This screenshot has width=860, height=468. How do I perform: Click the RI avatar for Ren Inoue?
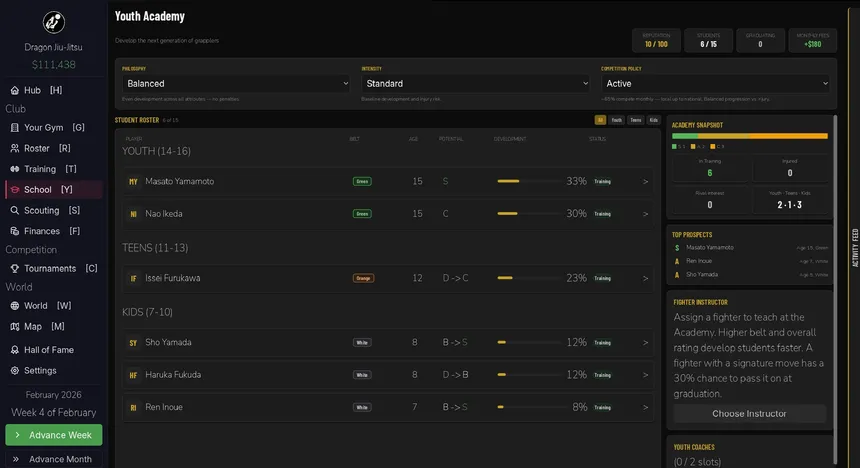[x=133, y=408]
